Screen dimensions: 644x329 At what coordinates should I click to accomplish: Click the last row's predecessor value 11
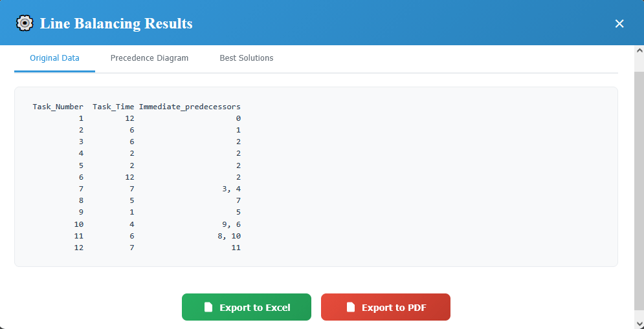tap(236, 248)
